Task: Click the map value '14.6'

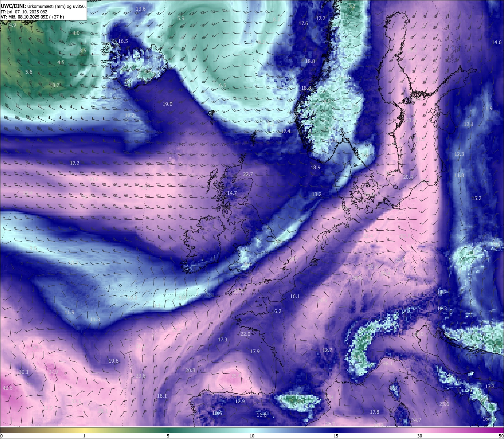Action: [x=497, y=42]
